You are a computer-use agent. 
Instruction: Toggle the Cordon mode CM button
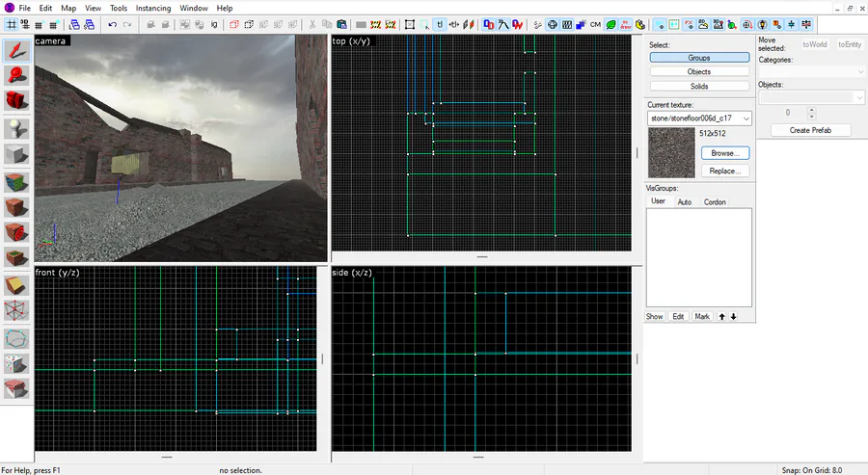[595, 24]
